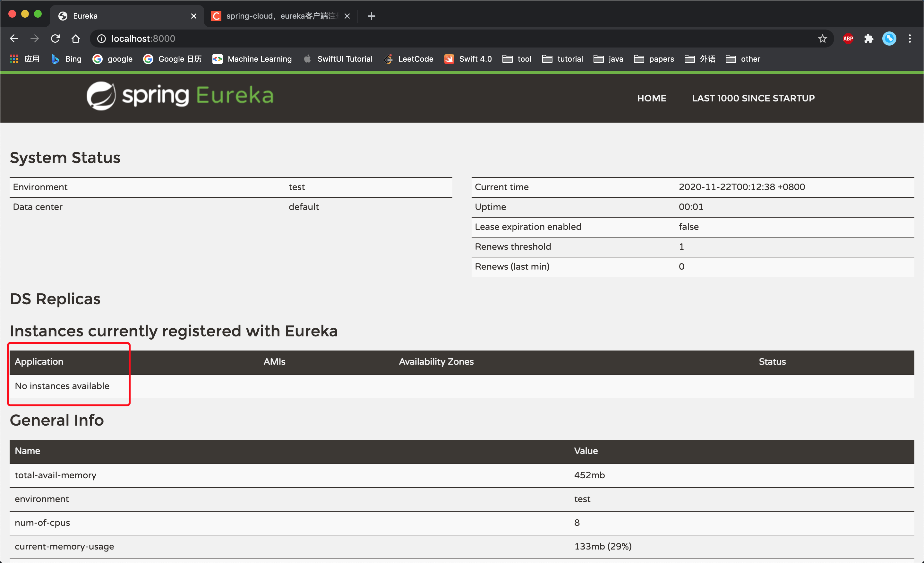Click the num-of-cpus row name

pos(42,523)
